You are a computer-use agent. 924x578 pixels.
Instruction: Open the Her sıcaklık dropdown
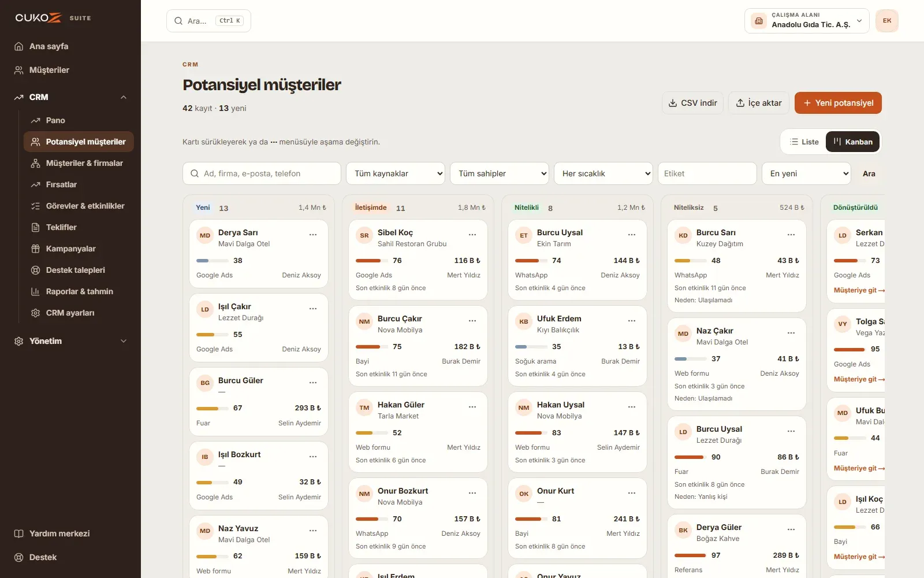tap(603, 173)
